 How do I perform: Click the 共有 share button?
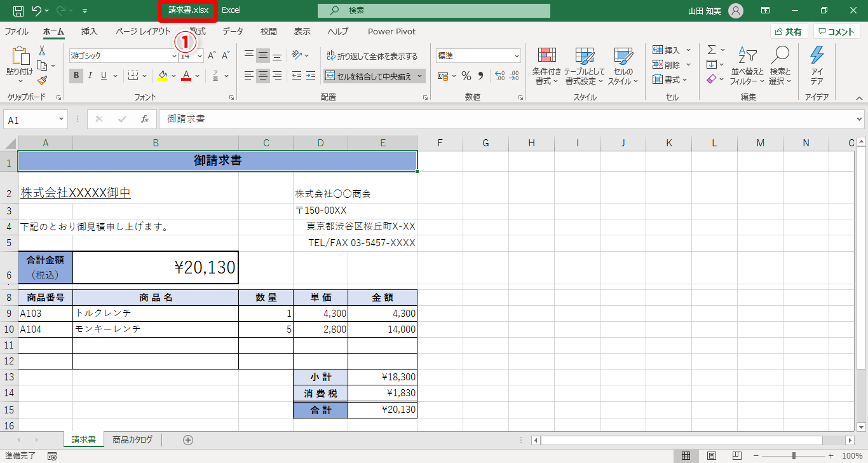pos(789,32)
